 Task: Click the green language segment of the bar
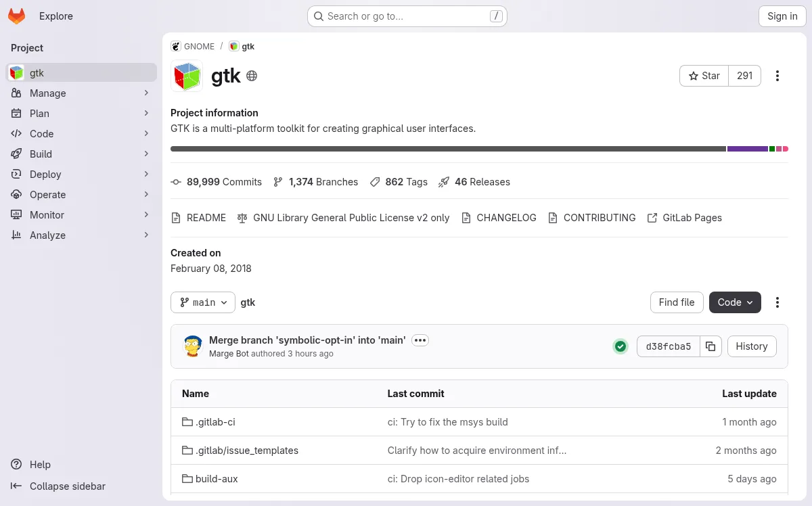(772, 149)
